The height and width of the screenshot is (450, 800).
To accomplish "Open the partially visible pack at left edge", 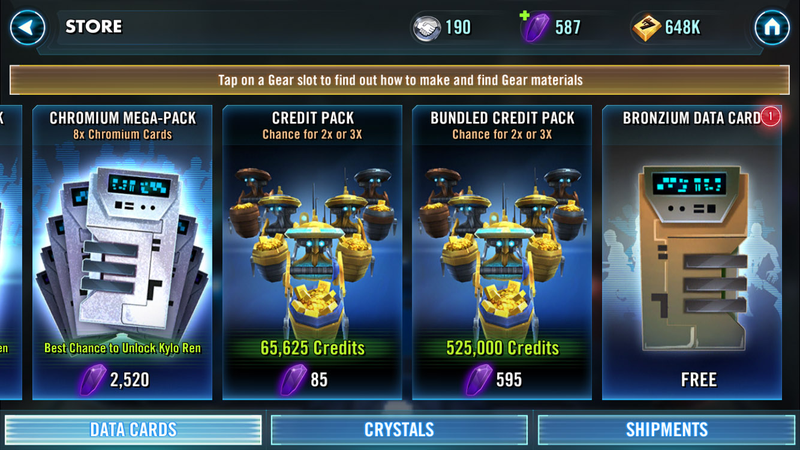I will (10, 252).
